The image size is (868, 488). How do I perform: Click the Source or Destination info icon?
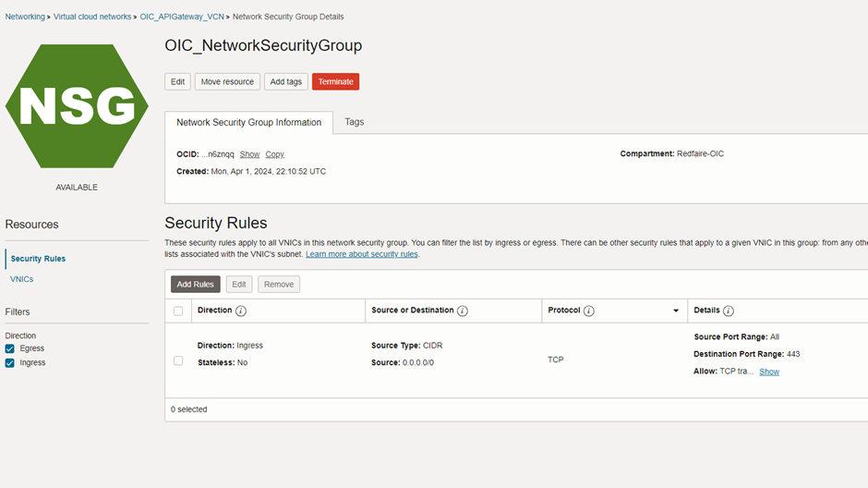point(463,311)
